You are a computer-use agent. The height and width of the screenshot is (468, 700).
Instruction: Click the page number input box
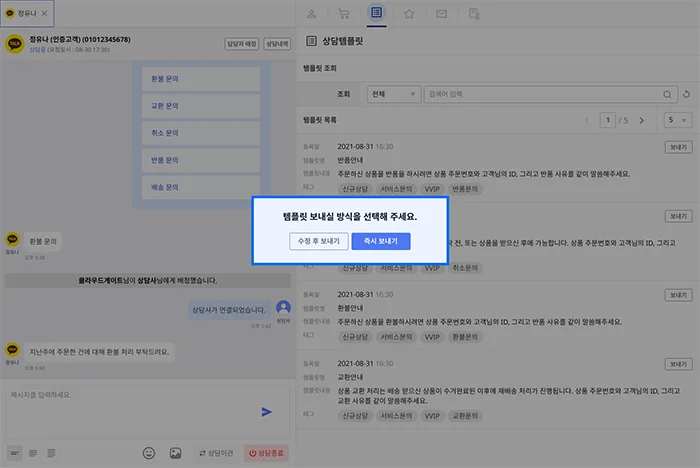(x=608, y=120)
